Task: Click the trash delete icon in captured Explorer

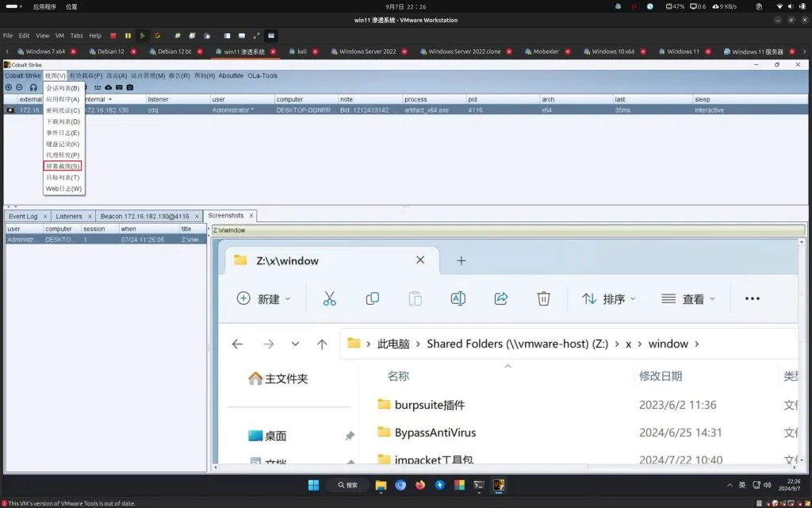Action: click(543, 298)
